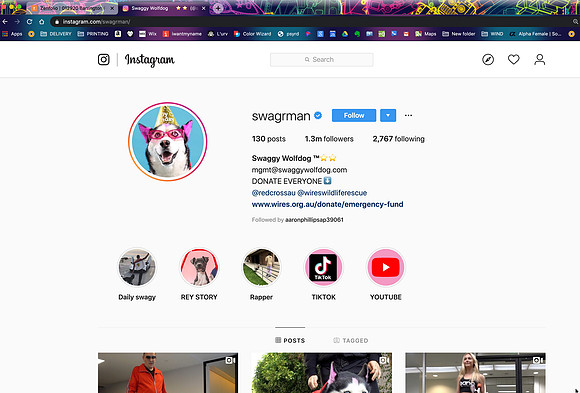The width and height of the screenshot is (580, 393).
Task: Select the POSTS tab
Action: click(290, 340)
